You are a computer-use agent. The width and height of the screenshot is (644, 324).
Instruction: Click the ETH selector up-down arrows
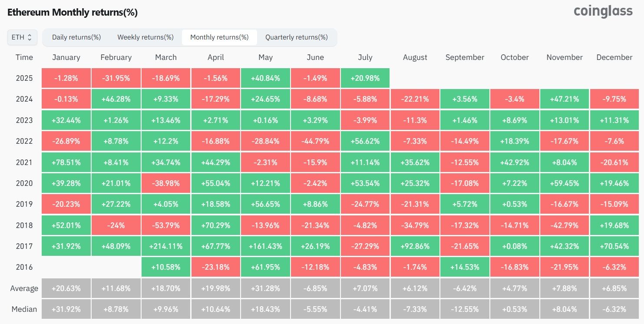click(30, 37)
